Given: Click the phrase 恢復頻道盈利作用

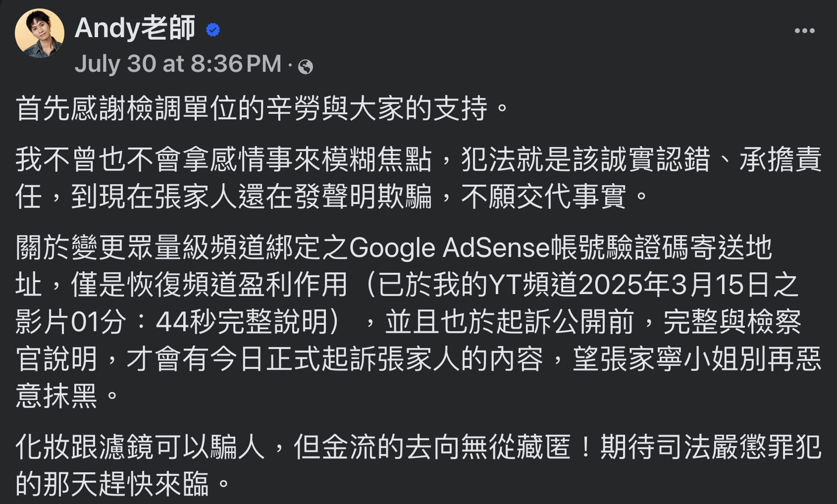Looking at the screenshot, I should [x=238, y=285].
